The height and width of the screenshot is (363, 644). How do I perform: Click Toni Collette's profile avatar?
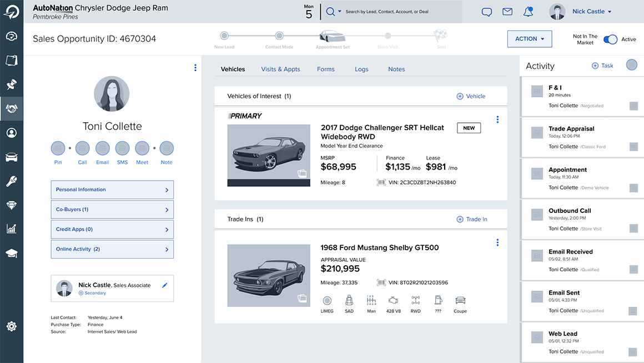click(x=112, y=94)
